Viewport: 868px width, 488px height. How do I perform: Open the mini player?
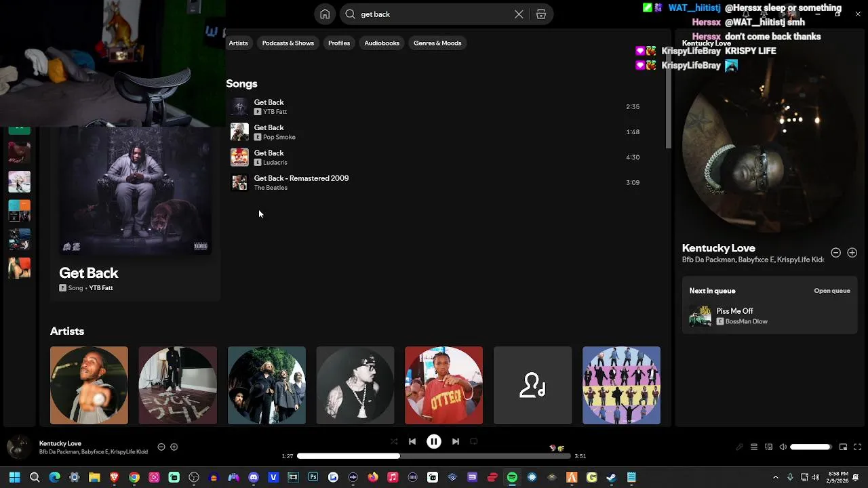pyautogui.click(x=843, y=447)
